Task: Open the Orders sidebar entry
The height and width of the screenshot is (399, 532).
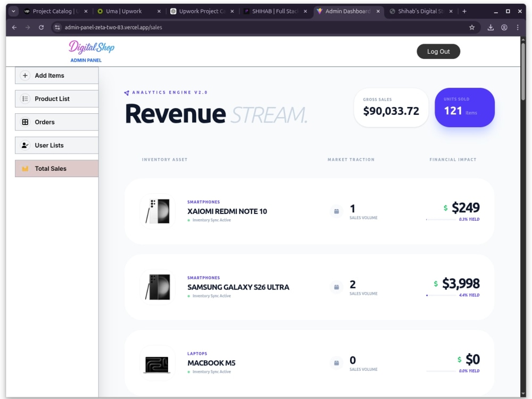Action: [57, 122]
